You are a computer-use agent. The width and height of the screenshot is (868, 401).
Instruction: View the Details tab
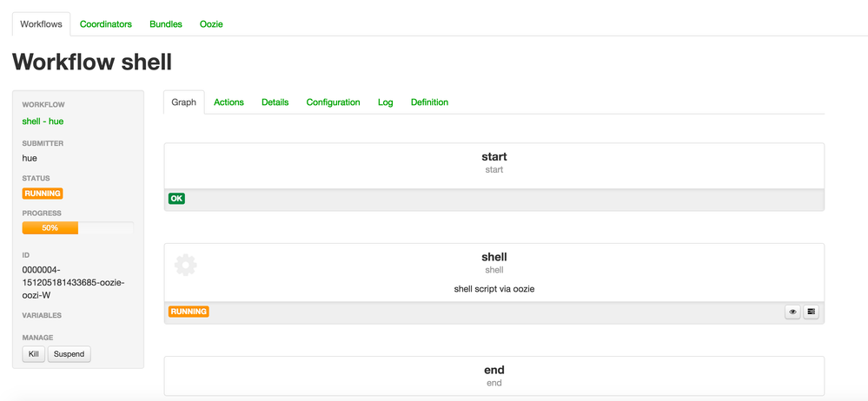tap(275, 102)
